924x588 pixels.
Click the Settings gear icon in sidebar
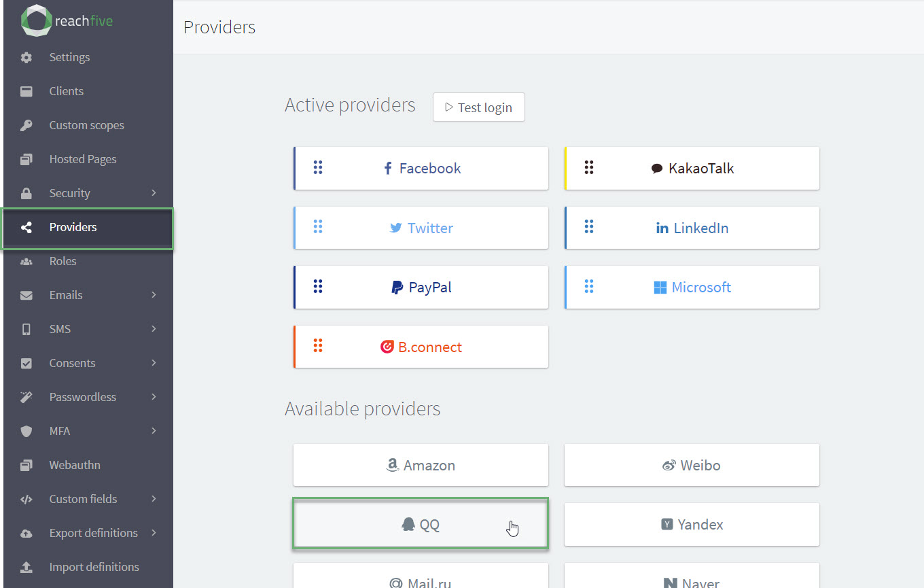26,57
